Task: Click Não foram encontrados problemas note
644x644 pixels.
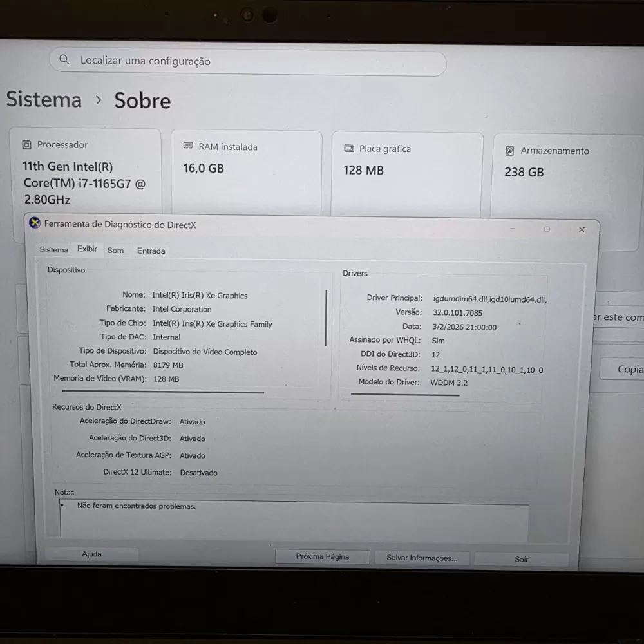Action: (x=137, y=506)
